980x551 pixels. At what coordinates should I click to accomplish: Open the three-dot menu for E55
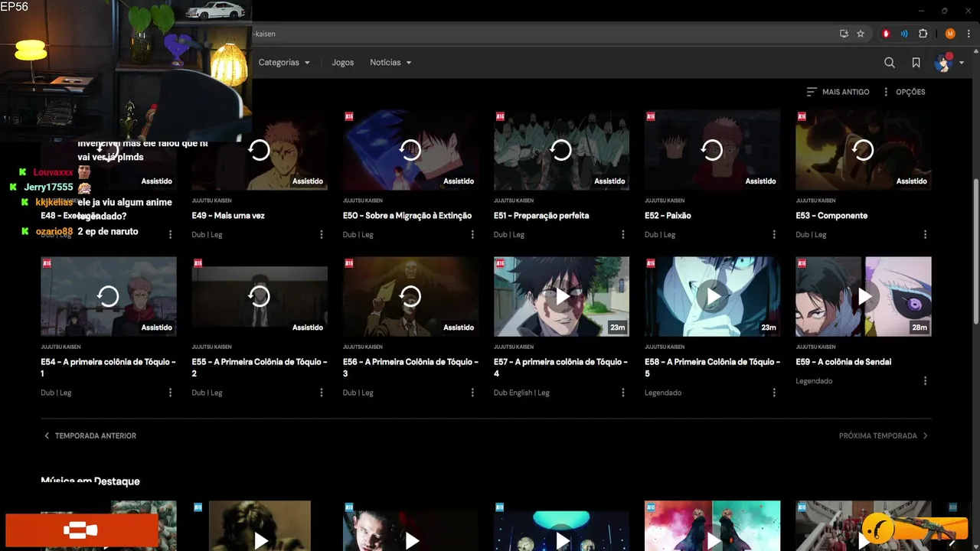click(322, 393)
